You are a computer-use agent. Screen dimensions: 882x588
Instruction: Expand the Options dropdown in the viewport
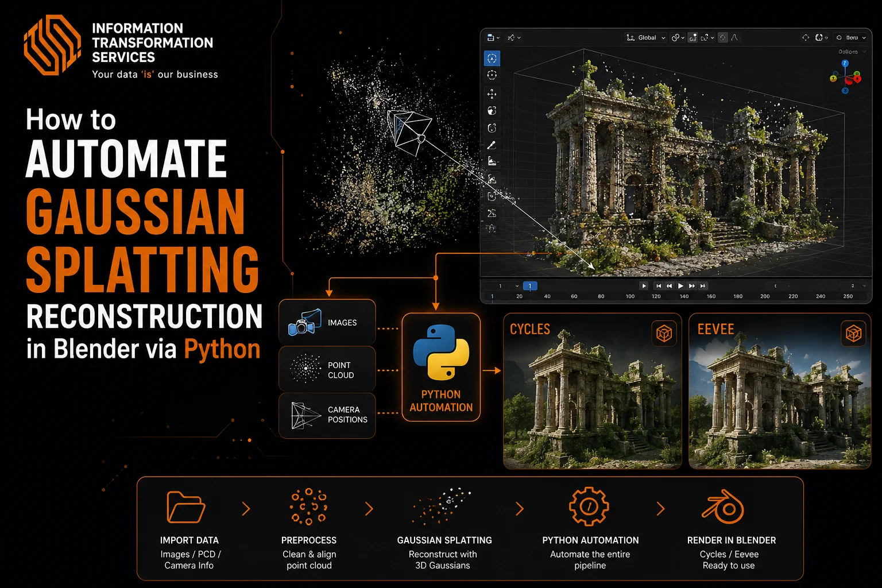click(852, 52)
